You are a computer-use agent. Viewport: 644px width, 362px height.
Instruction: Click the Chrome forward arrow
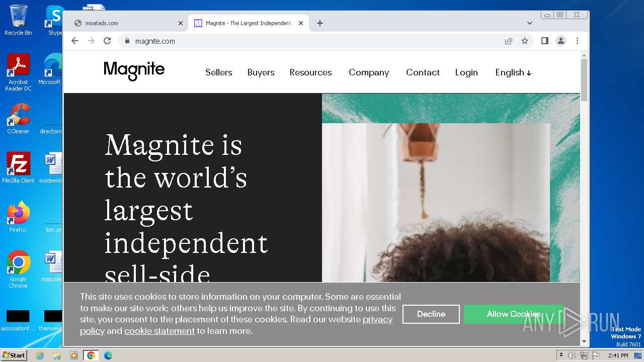(91, 41)
